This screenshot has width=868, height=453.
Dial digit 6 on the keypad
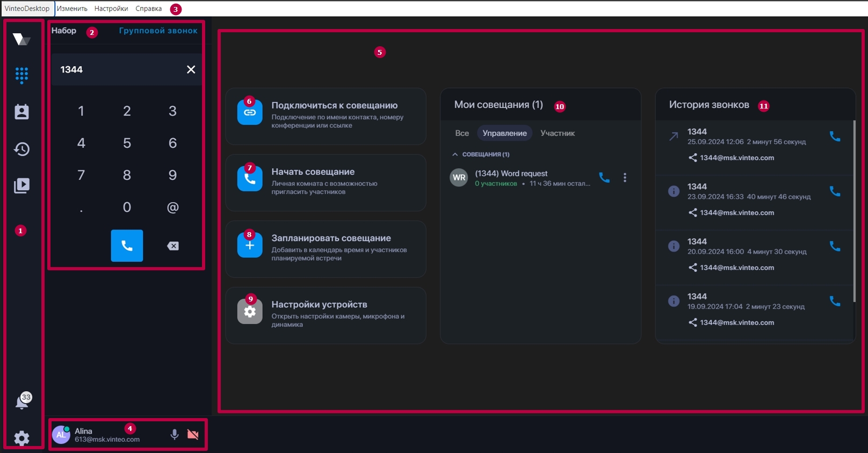coord(172,143)
